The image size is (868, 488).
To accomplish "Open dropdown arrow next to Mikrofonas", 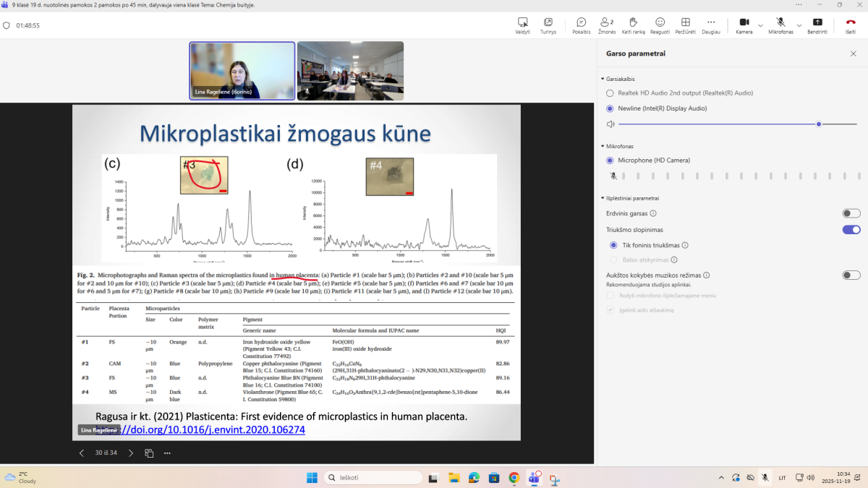I will [799, 25].
